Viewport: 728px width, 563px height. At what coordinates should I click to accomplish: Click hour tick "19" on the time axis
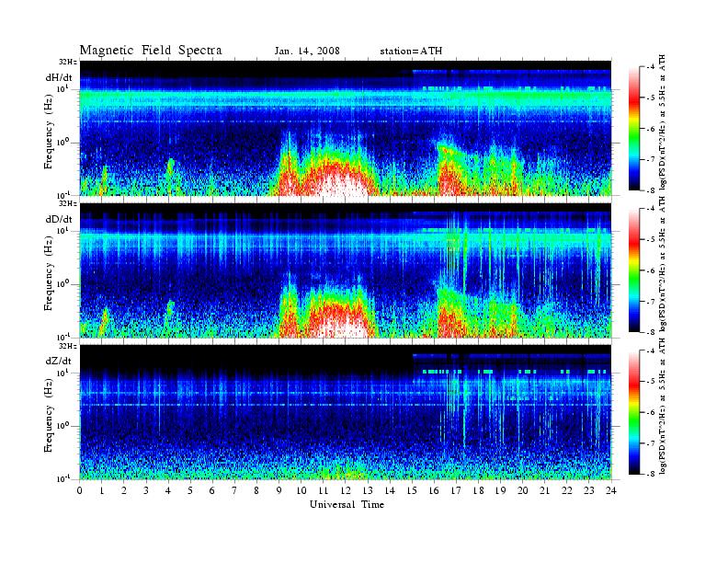[x=500, y=490]
